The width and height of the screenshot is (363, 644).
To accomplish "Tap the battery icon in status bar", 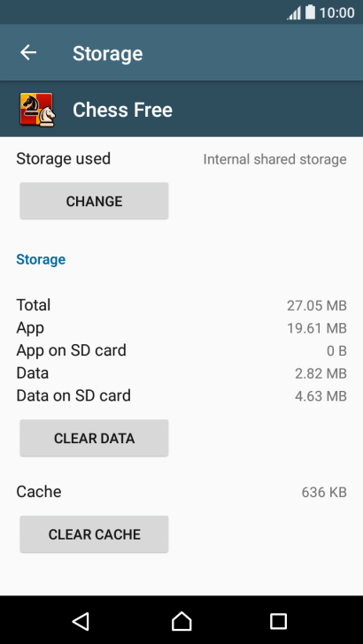I will click(x=310, y=12).
